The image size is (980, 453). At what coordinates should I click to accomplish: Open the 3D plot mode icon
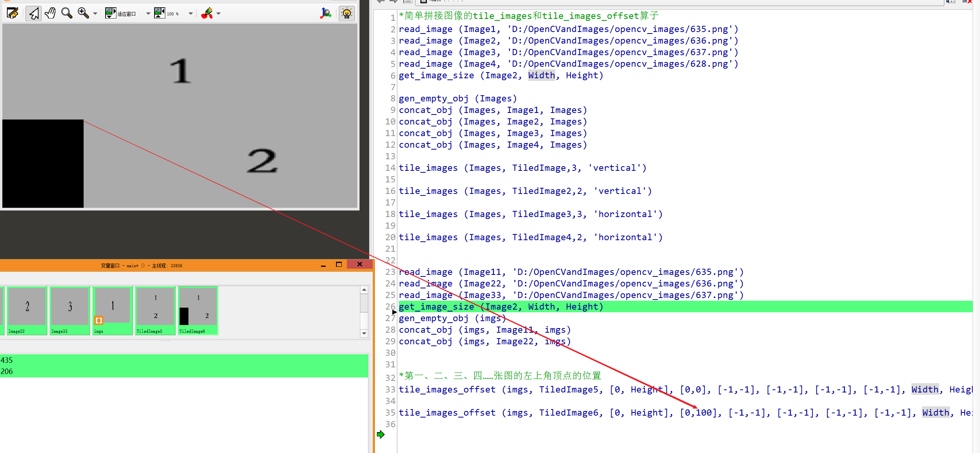pos(326,13)
